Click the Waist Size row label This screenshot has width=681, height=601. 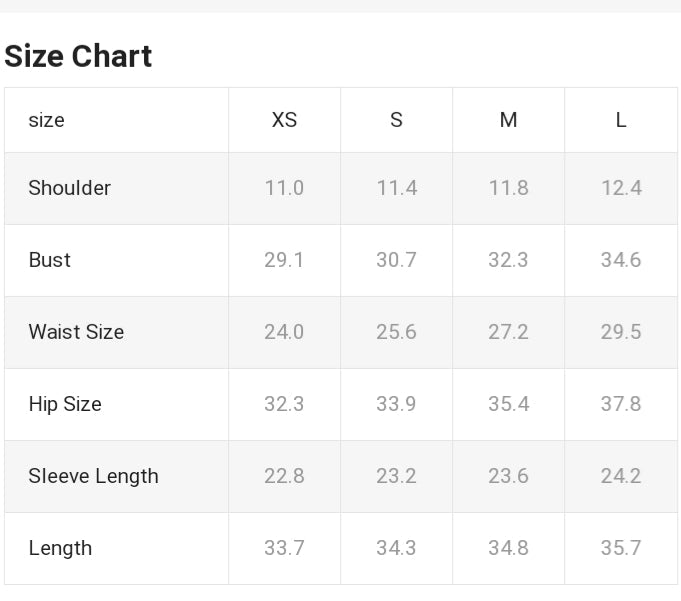pos(76,332)
